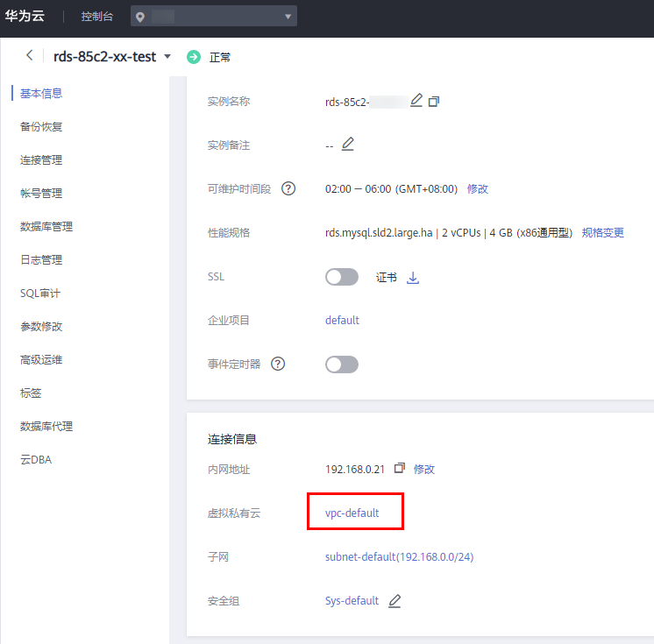Click help icon beside maintenance window
This screenshot has height=644, width=654.
[x=288, y=188]
